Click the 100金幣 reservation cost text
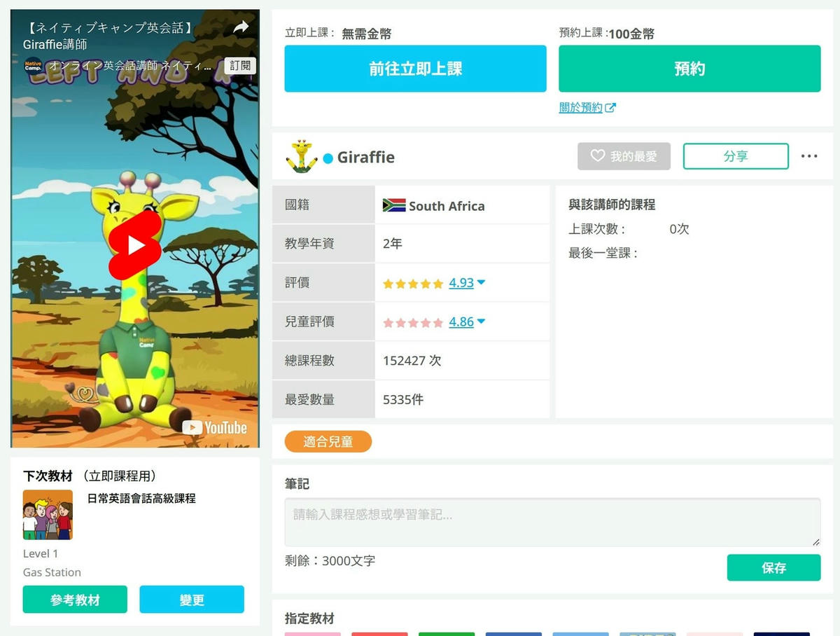 tap(631, 34)
